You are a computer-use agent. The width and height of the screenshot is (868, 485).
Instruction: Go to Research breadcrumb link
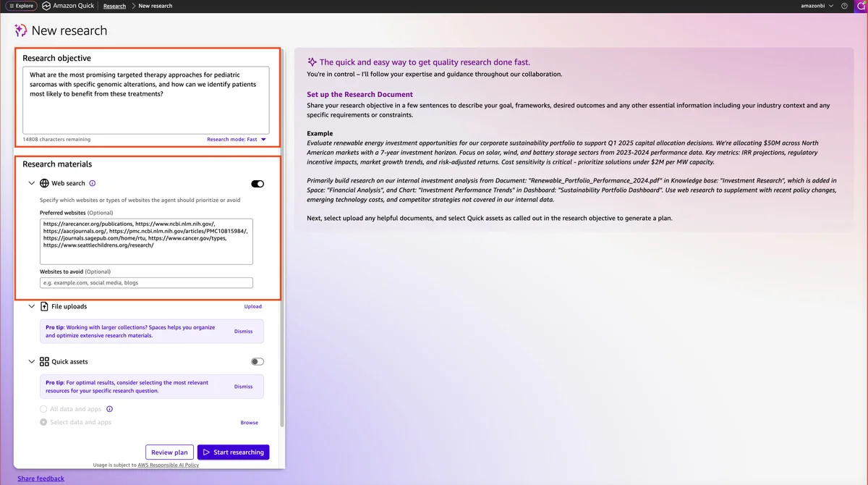pyautogui.click(x=114, y=6)
